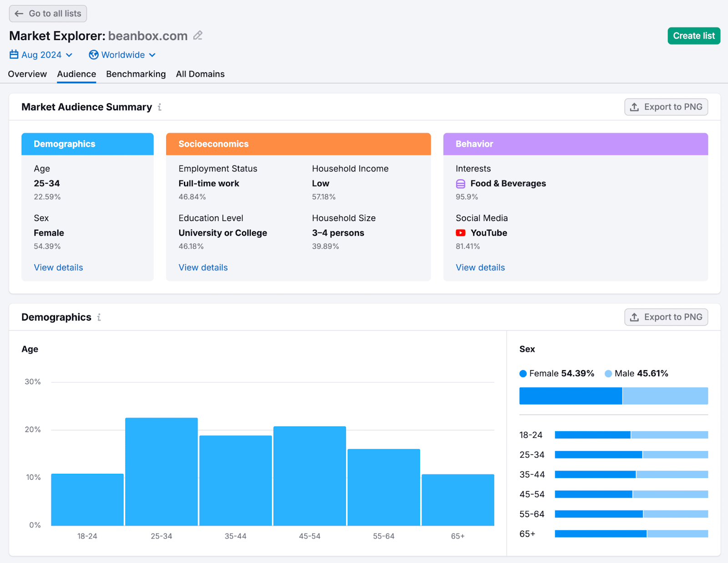Click the Socioeconomics orange card header
Image resolution: width=728 pixels, height=563 pixels.
(x=298, y=144)
